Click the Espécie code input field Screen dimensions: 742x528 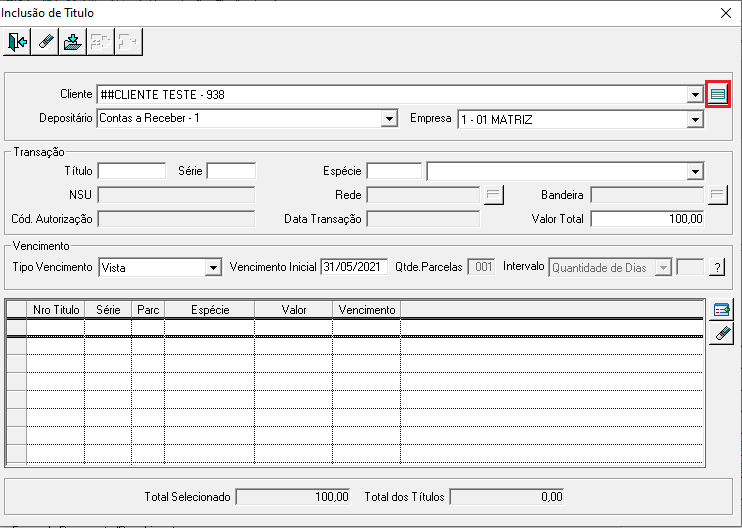click(x=394, y=171)
